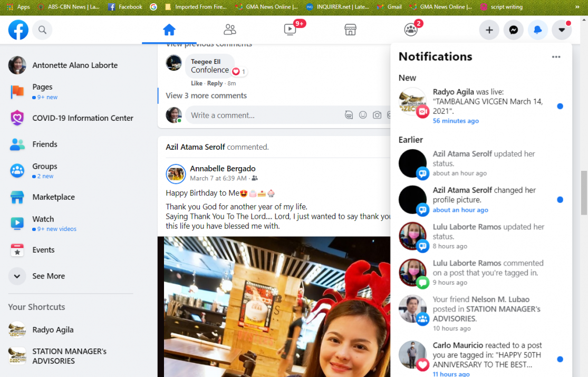Open the Marketplace storefront icon in top bar

click(350, 30)
